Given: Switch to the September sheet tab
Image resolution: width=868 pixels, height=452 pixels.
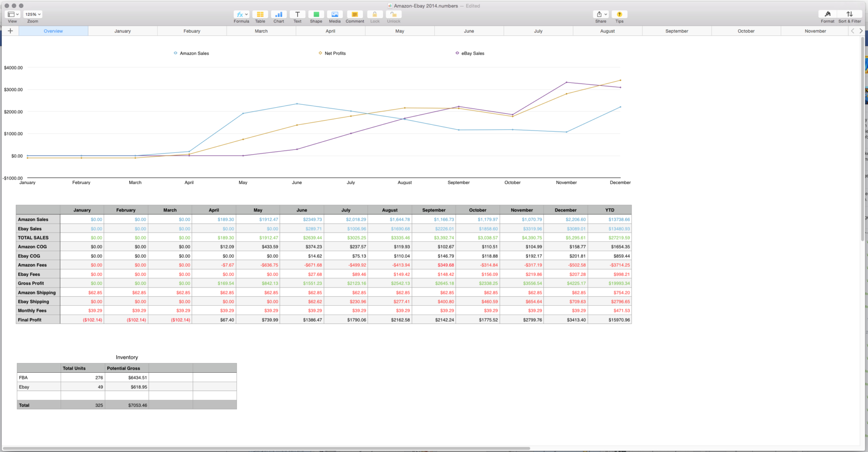Looking at the screenshot, I should pyautogui.click(x=676, y=31).
